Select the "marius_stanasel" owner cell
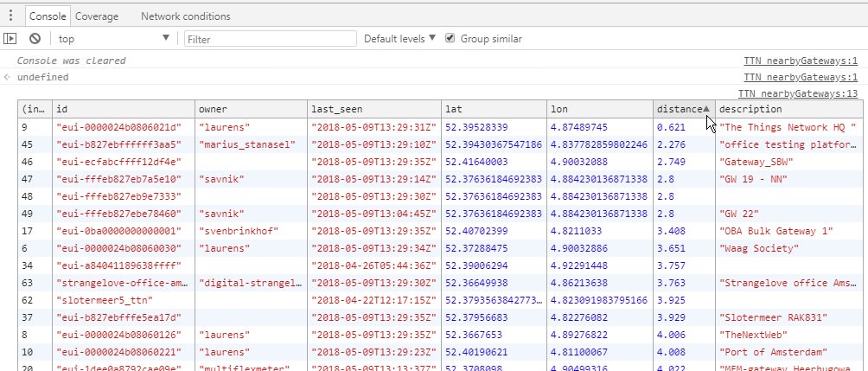868x371 pixels. click(x=252, y=144)
